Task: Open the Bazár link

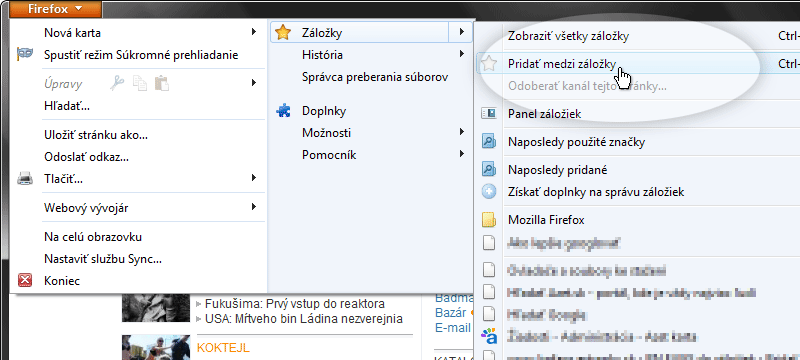Action: coord(451,312)
